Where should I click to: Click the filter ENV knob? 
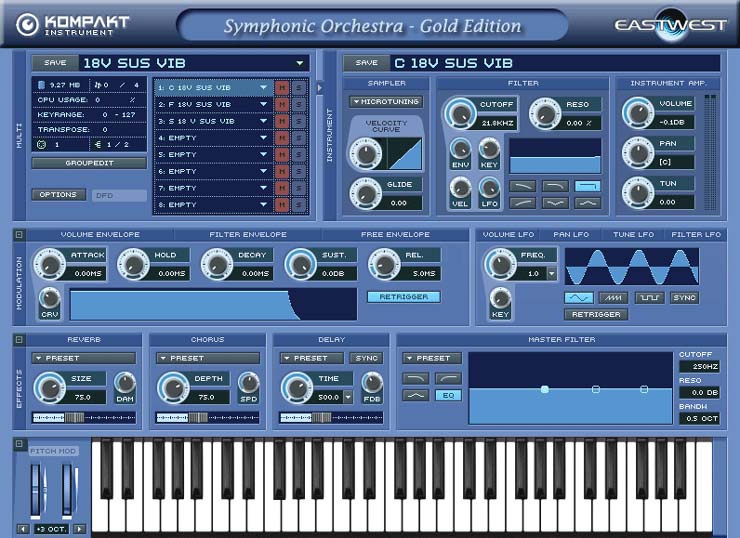[460, 149]
